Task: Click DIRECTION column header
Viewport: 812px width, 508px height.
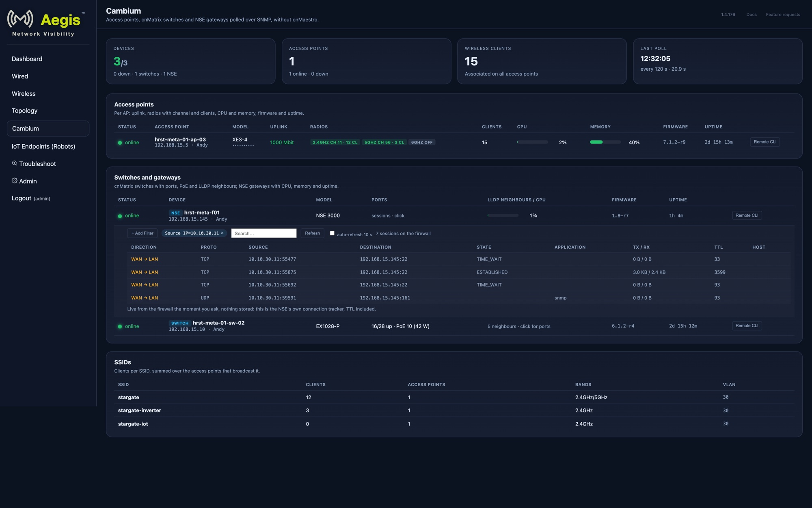Action: point(144,247)
